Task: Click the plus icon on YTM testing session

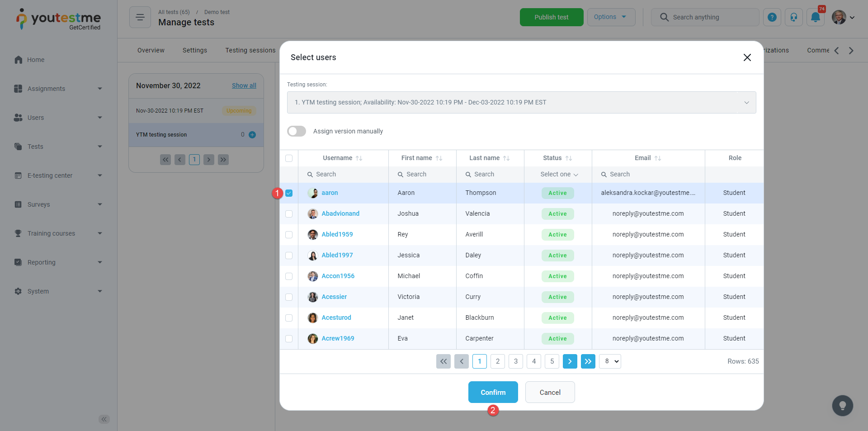Action: tap(252, 135)
